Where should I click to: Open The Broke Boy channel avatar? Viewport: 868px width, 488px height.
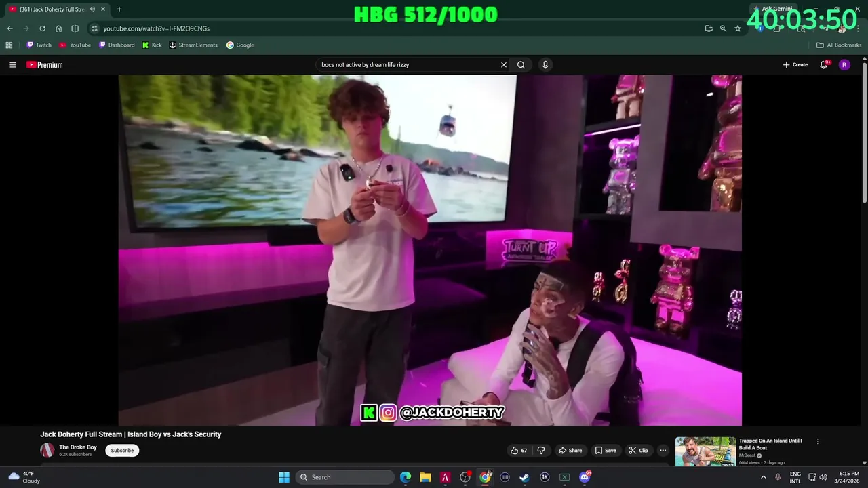47,451
